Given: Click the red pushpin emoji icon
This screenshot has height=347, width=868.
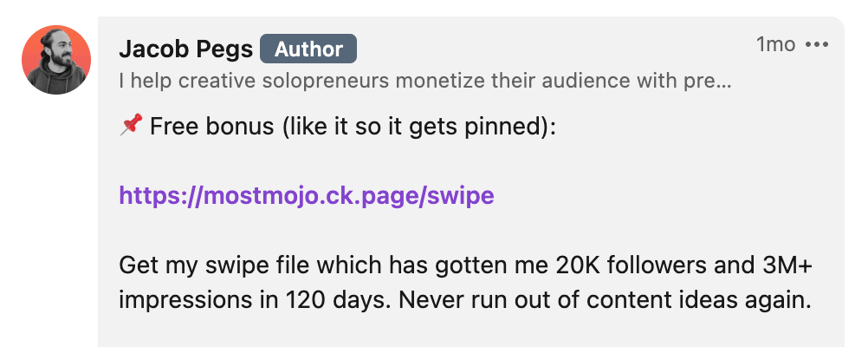Looking at the screenshot, I should (x=131, y=125).
